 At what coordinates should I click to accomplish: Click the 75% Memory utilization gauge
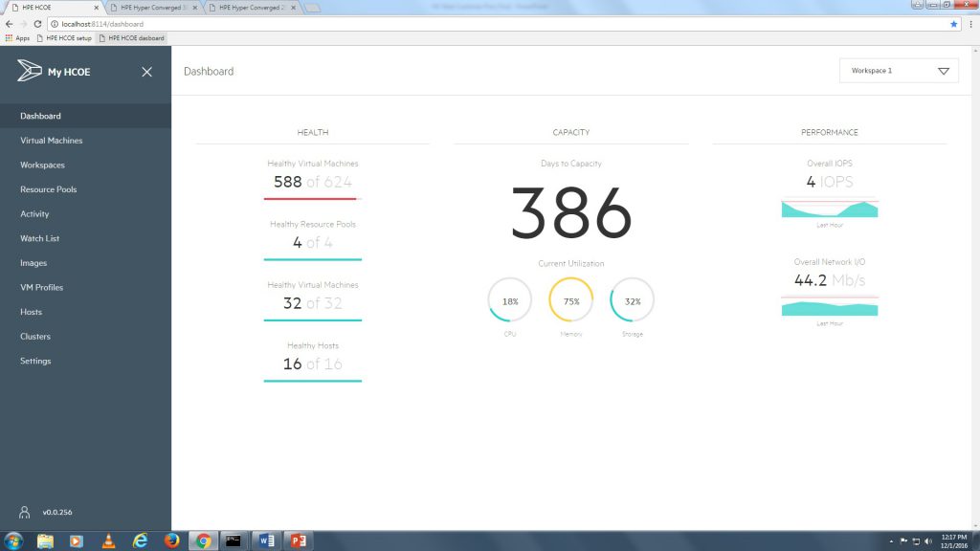click(x=571, y=300)
